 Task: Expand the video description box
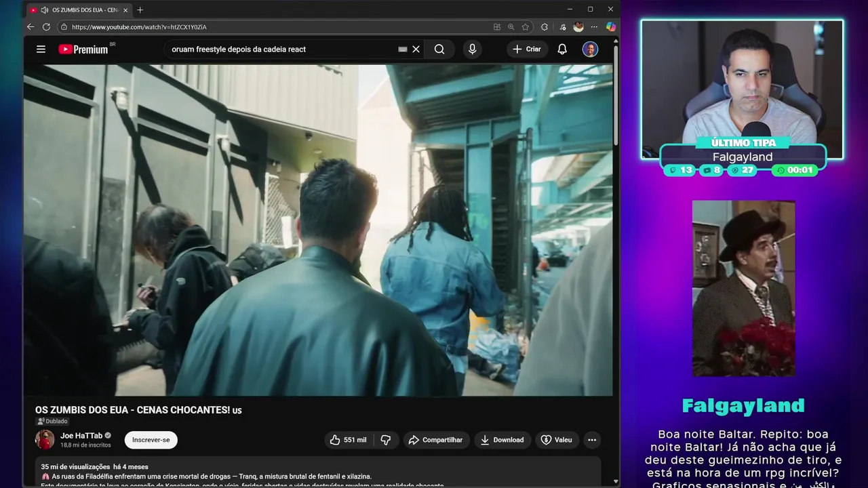click(318, 472)
